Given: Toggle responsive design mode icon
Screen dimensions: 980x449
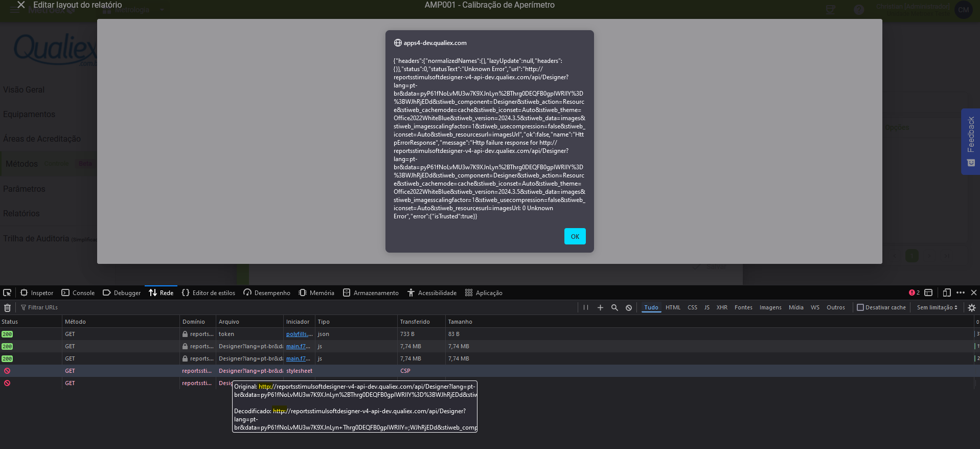Looking at the screenshot, I should coord(947,293).
